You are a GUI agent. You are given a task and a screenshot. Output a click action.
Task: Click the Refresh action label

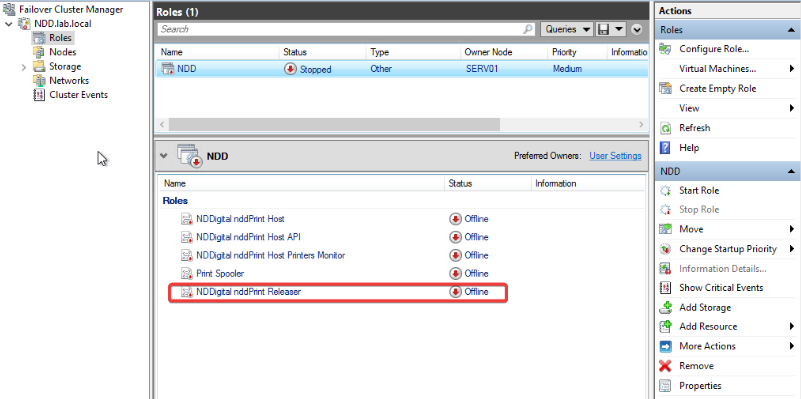pos(695,128)
